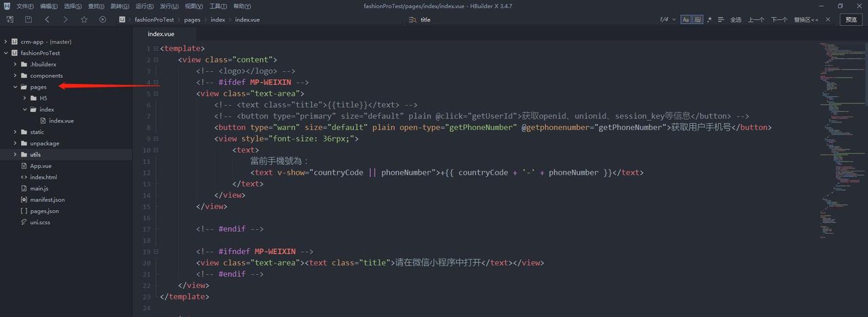The image size is (868, 317).
Task: Open the 工具(T) menu
Action: (218, 6)
